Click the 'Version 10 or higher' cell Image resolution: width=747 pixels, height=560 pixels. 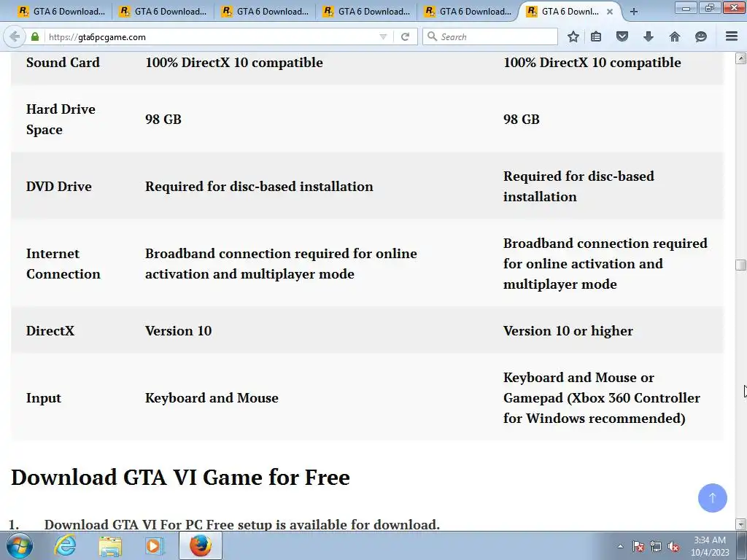[x=568, y=330]
